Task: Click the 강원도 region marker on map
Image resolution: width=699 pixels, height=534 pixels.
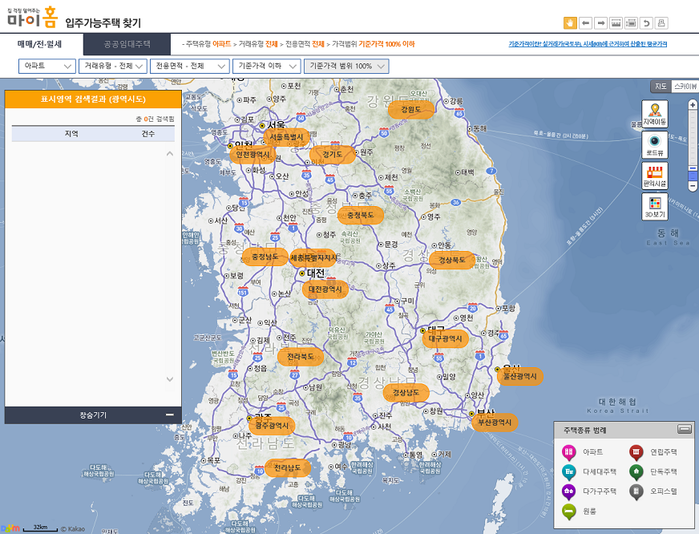Action: [410, 109]
